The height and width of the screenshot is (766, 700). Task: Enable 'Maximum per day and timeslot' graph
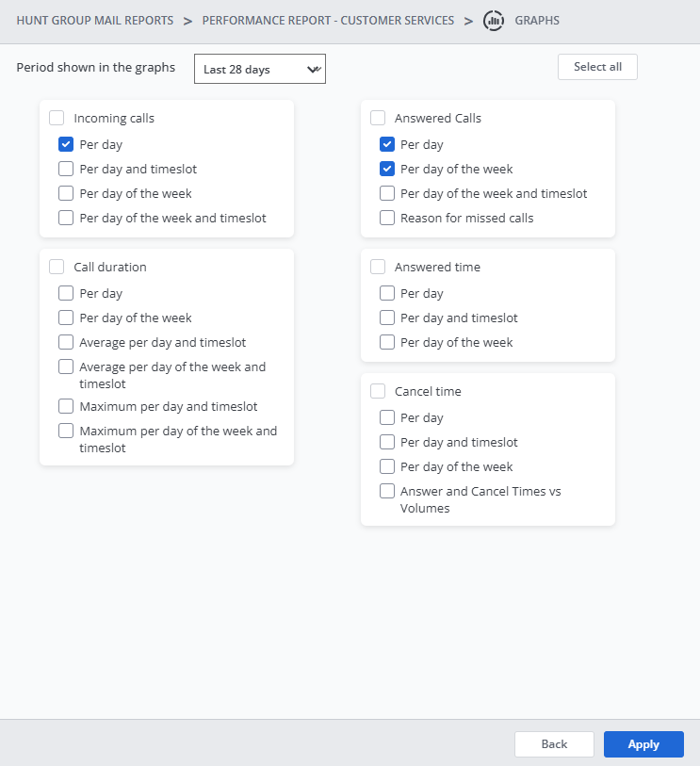tap(66, 407)
